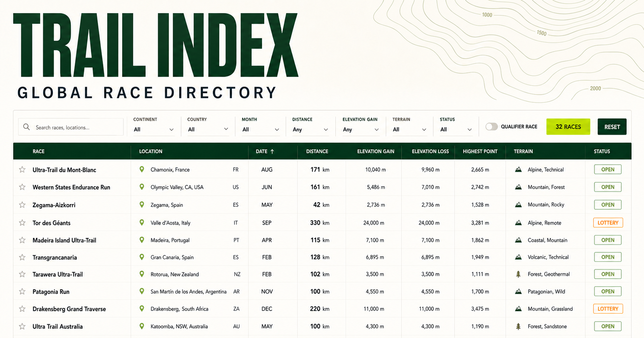Viewport: 644px width, 338px height.
Task: Sort by the Status column header
Action: pos(602,151)
